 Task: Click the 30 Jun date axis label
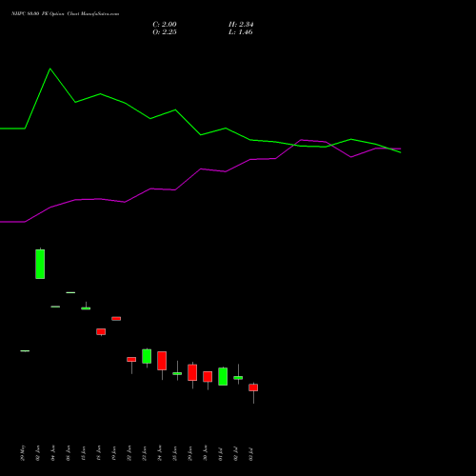click(x=206, y=453)
